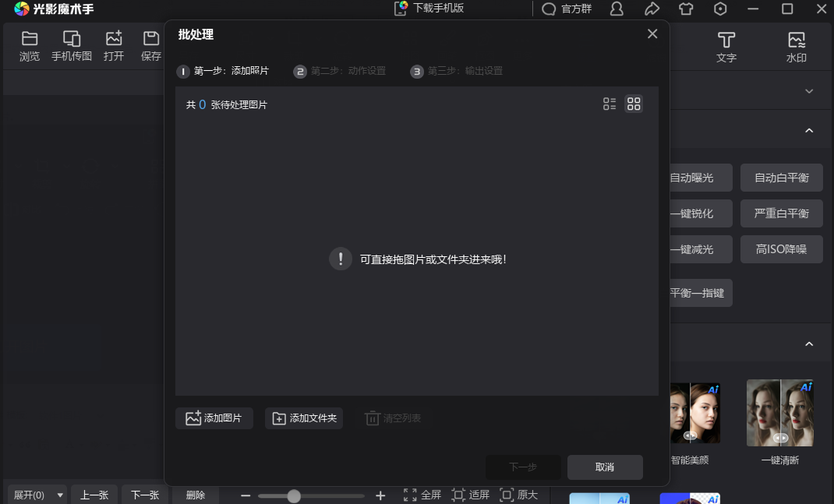Click the 添加文件夹 (add folder) button
Viewport: 834px width, 504px height.
point(304,418)
